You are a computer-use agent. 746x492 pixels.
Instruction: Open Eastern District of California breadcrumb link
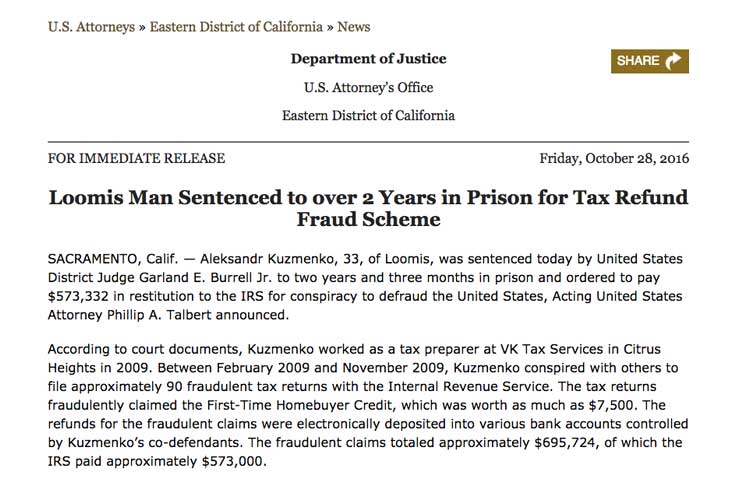[x=236, y=27]
